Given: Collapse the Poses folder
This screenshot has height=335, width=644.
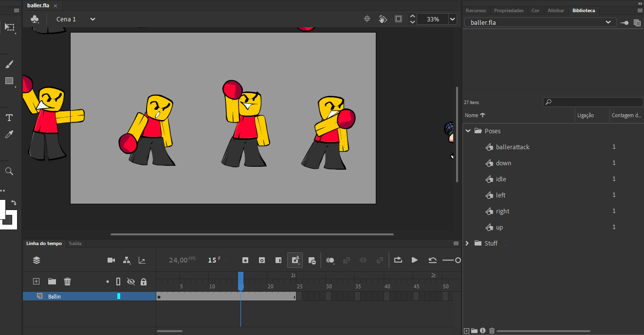Looking at the screenshot, I should click(x=468, y=131).
